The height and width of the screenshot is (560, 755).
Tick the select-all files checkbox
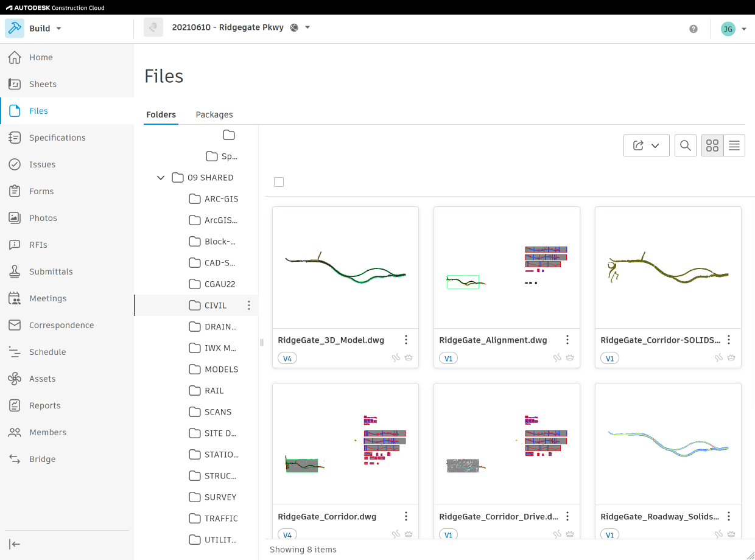[x=279, y=182]
